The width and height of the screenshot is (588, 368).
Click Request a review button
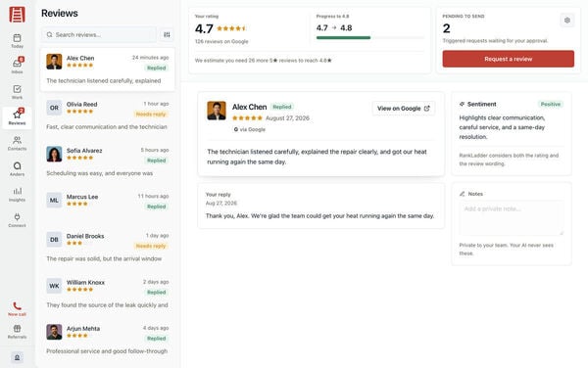coord(508,59)
